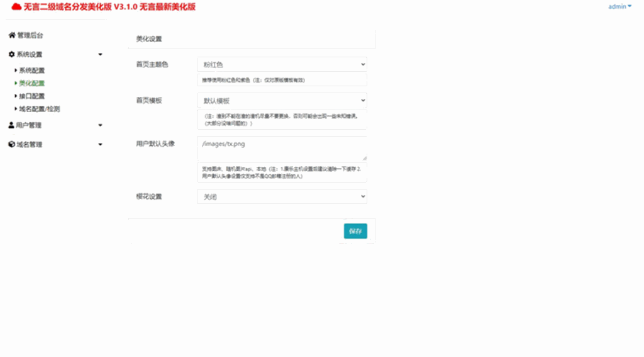Open 域名配置/检测 submenu item
The width and height of the screenshot is (644, 357).
(x=40, y=108)
